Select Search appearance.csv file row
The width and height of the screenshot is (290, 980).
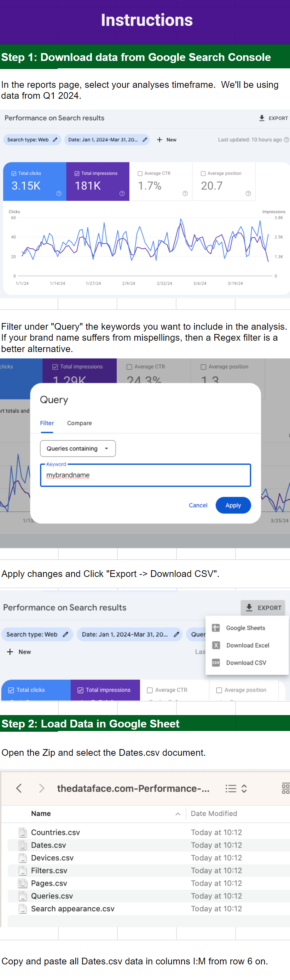[149, 908]
